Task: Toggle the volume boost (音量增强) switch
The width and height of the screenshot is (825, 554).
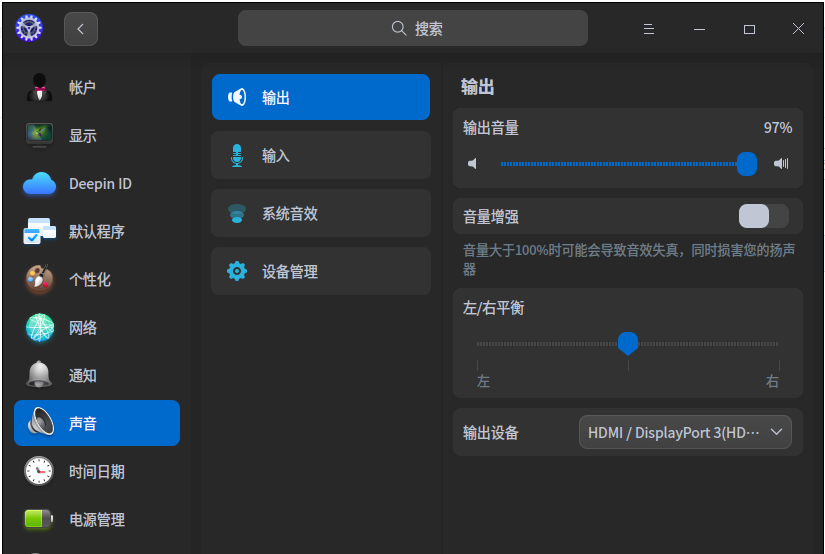Action: pos(763,216)
